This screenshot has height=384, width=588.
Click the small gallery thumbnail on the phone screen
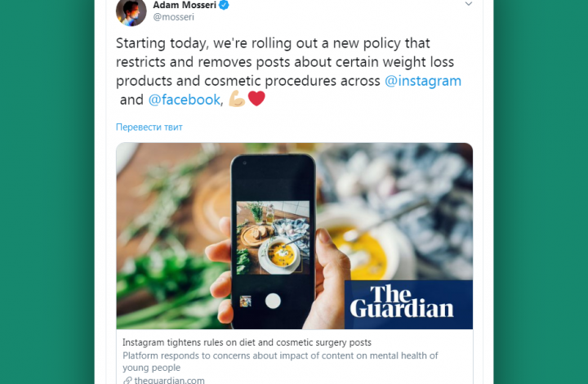(x=245, y=301)
